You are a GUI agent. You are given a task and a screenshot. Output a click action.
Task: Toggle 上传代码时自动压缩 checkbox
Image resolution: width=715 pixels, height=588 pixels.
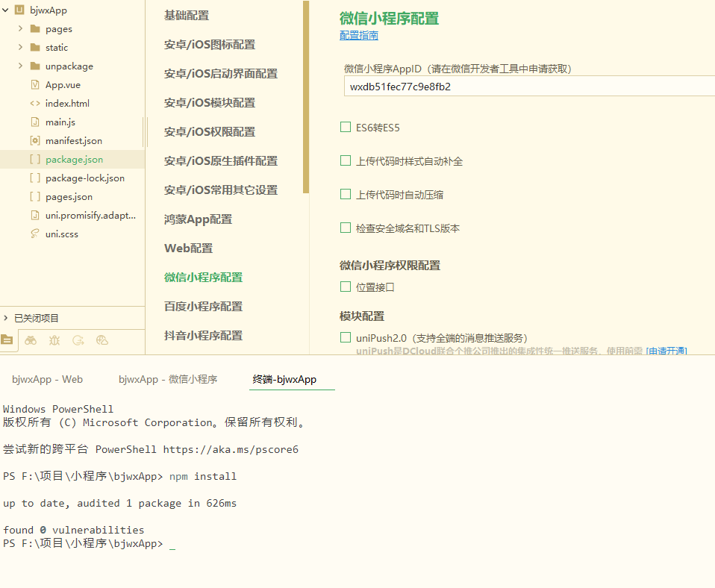[346, 194]
